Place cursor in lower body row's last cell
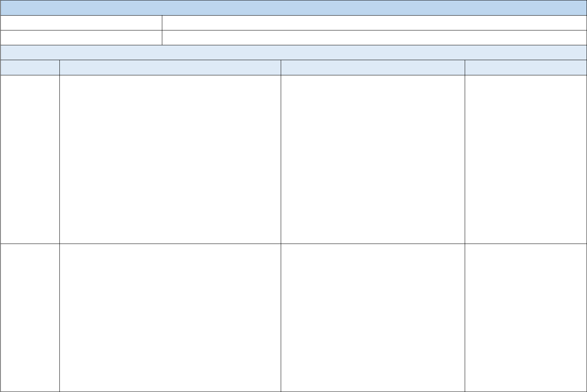Image resolution: width=587 pixels, height=392 pixels. pyautogui.click(x=526, y=317)
